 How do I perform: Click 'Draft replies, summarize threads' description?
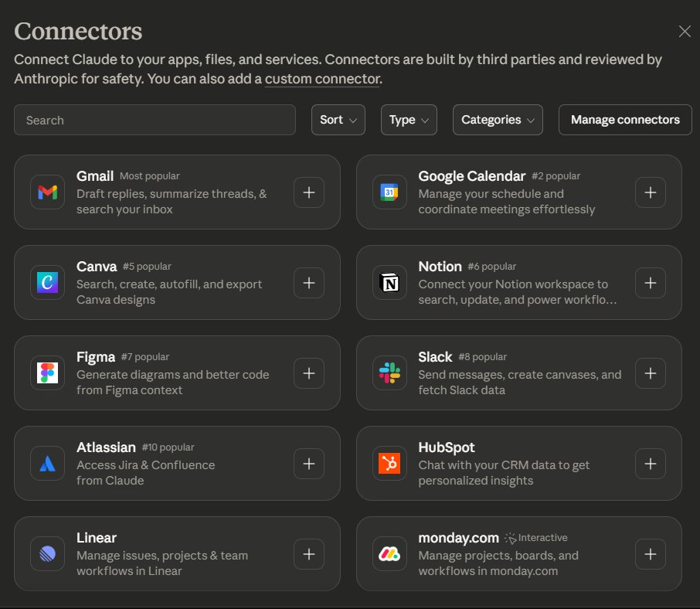pyautogui.click(x=172, y=202)
